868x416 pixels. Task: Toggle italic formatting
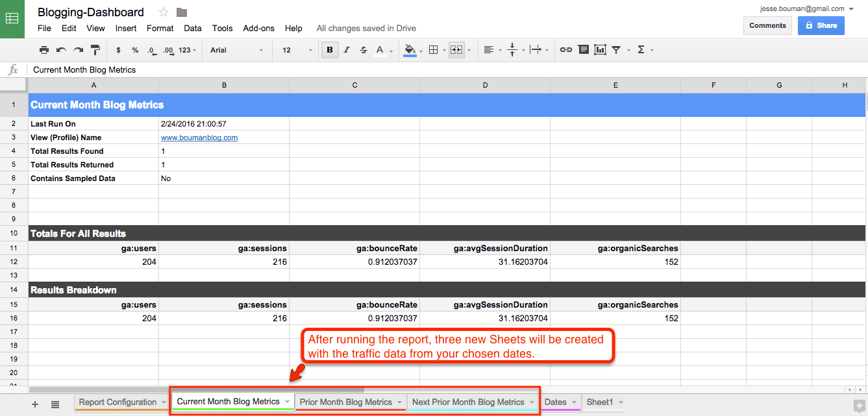coord(346,49)
